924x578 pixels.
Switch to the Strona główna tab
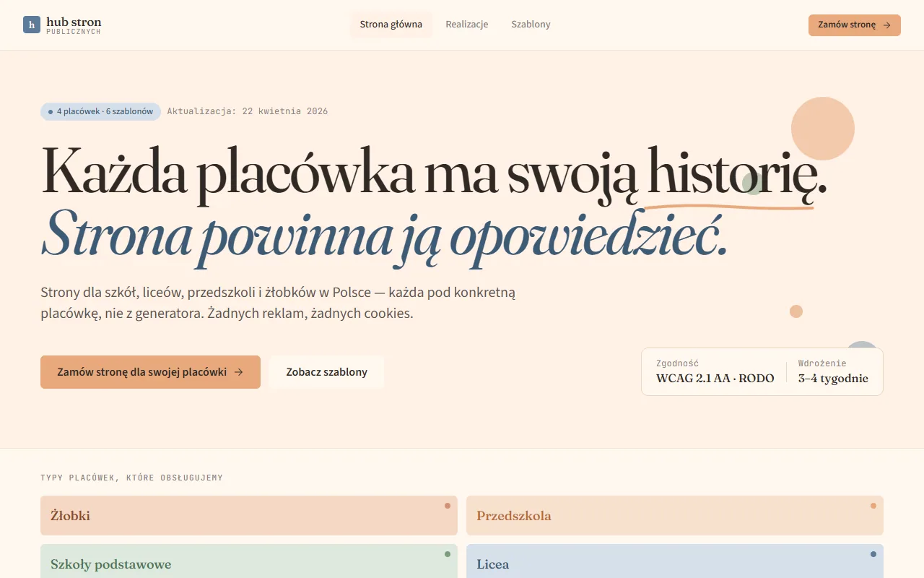click(x=391, y=25)
